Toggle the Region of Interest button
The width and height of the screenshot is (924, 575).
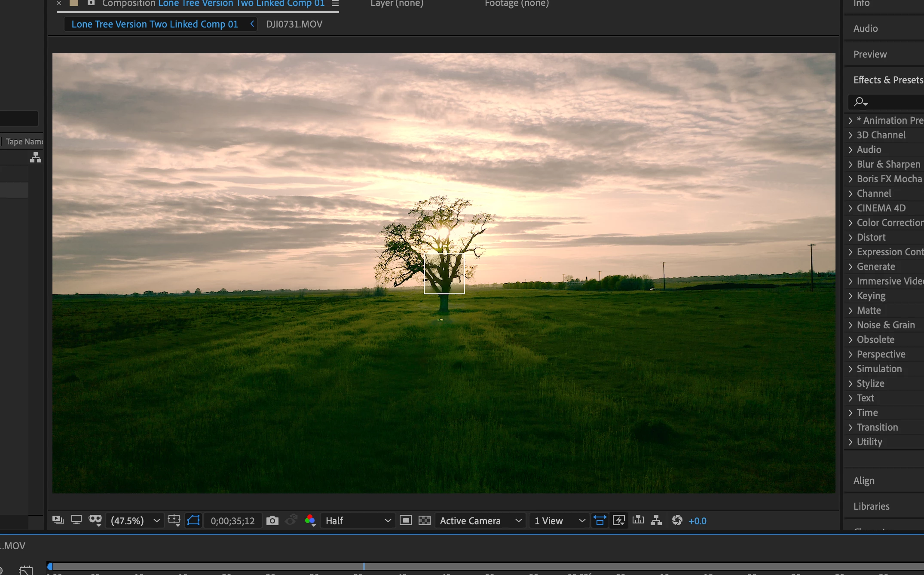[x=405, y=521]
